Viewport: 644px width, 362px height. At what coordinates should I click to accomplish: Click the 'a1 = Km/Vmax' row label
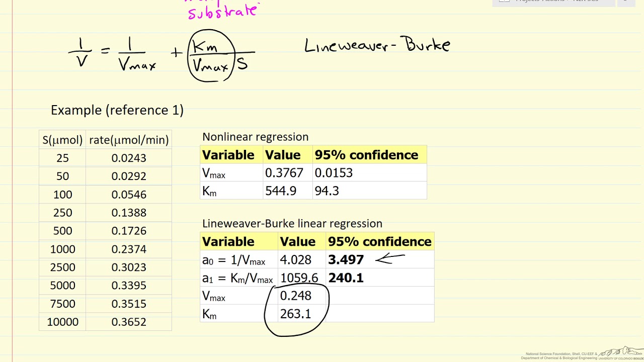click(x=237, y=279)
